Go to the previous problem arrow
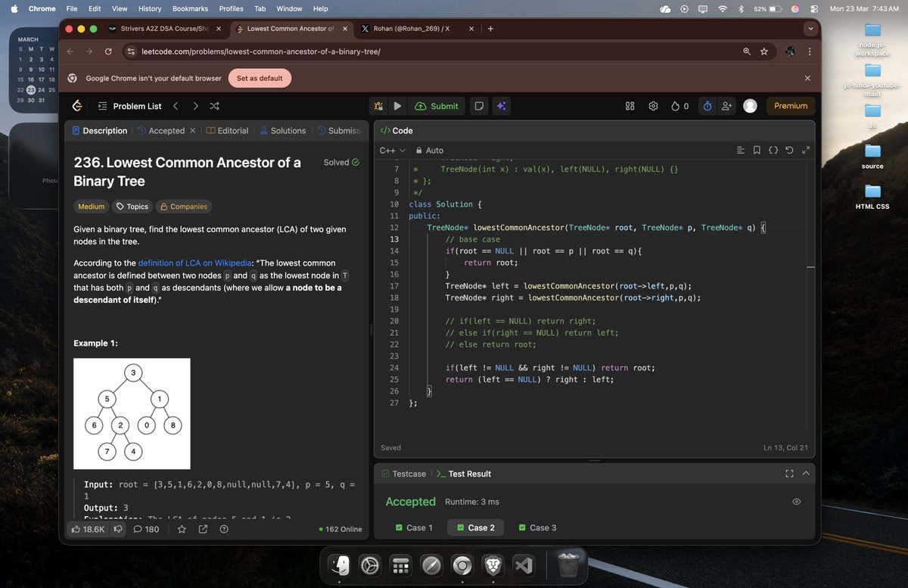This screenshot has height=588, width=908. click(176, 106)
